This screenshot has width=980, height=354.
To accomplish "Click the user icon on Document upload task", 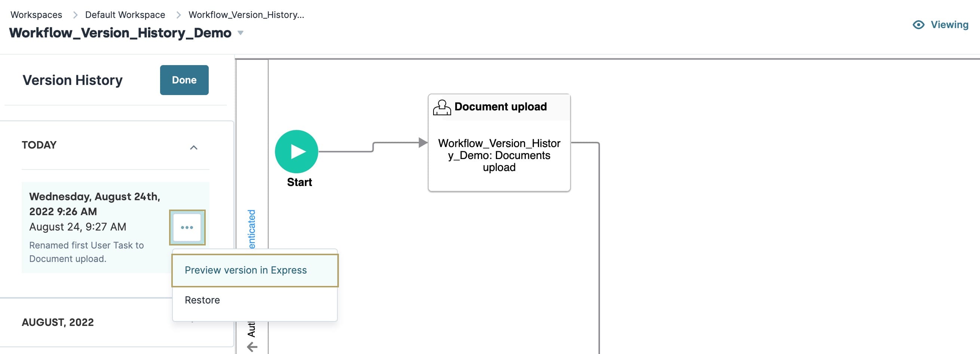I will tap(442, 107).
